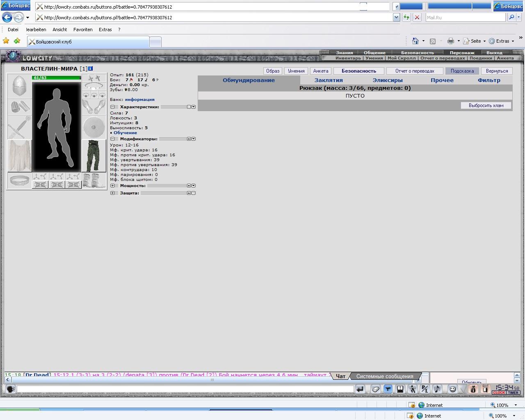This screenshot has height=420, width=525.
Task: Open the Seite dropdown menu
Action: (475, 41)
